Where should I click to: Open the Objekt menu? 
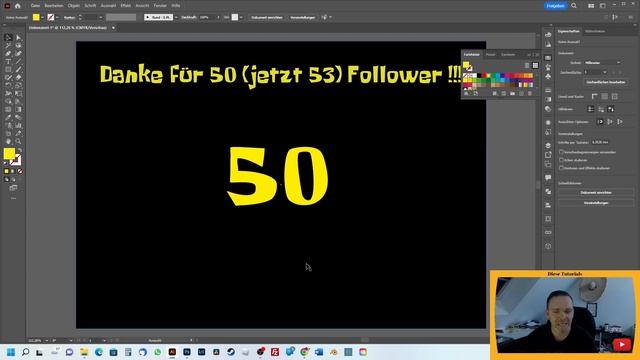(x=73, y=6)
